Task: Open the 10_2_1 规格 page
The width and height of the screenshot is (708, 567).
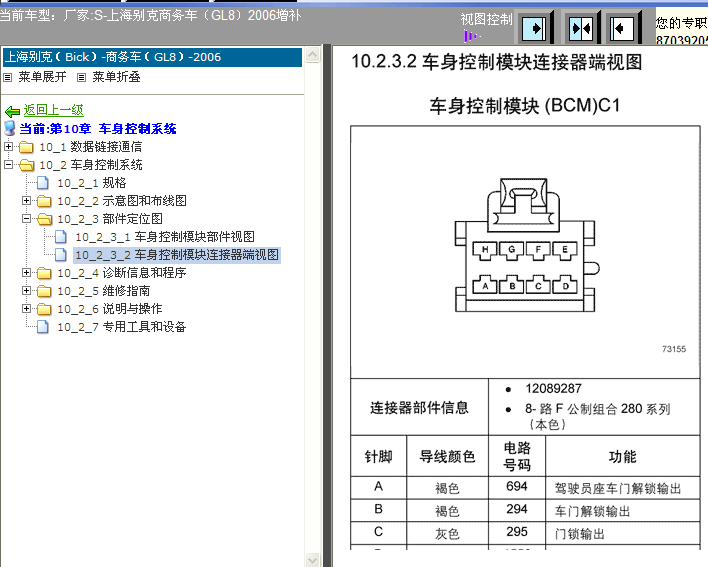Action: (92, 183)
